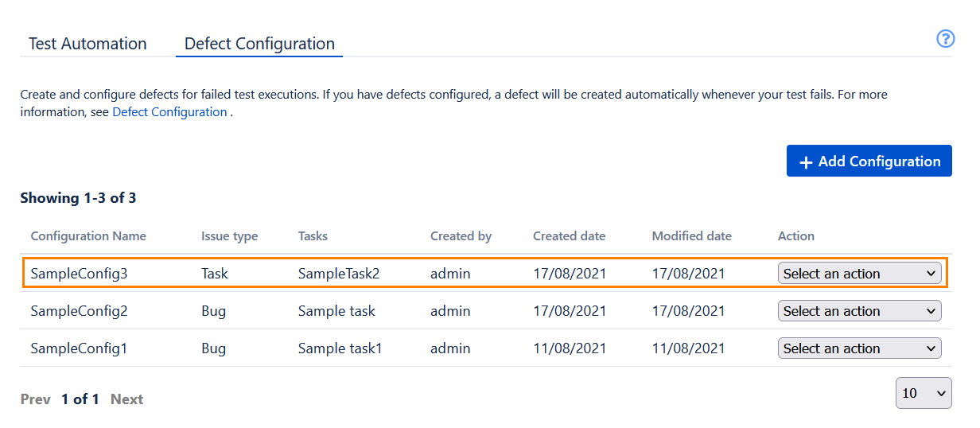Screen dimensions: 980x428
Task: Open action dropdown for SampleConfig2
Action: pyautogui.click(x=859, y=311)
